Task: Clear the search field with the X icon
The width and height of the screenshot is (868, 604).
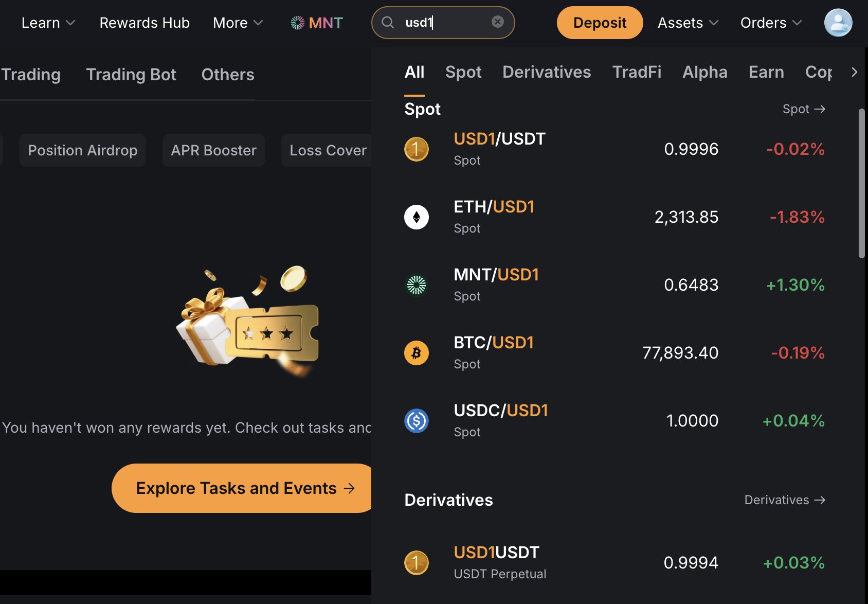Action: pyautogui.click(x=497, y=22)
